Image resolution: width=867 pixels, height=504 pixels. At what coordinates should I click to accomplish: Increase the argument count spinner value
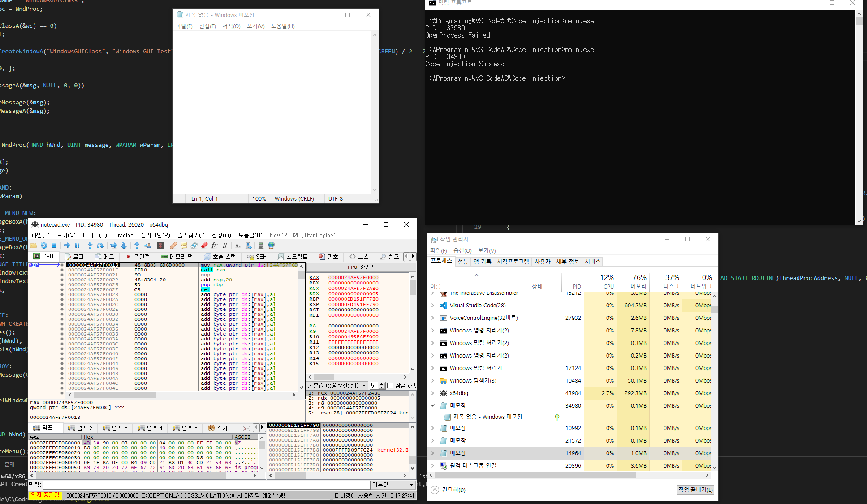coord(382,383)
